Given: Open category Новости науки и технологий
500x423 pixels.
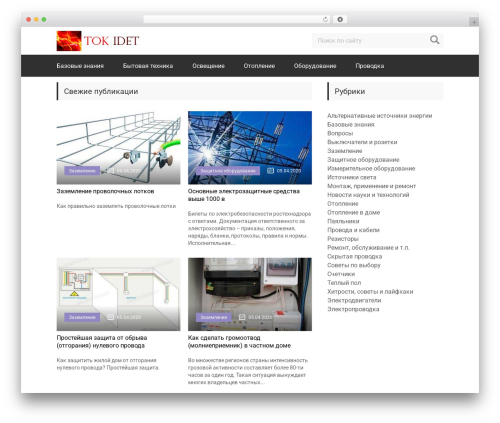Looking at the screenshot, I should [368, 195].
